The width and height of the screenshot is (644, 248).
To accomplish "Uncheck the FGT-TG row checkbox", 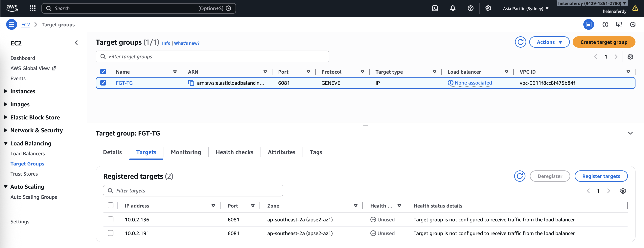I will 103,83.
